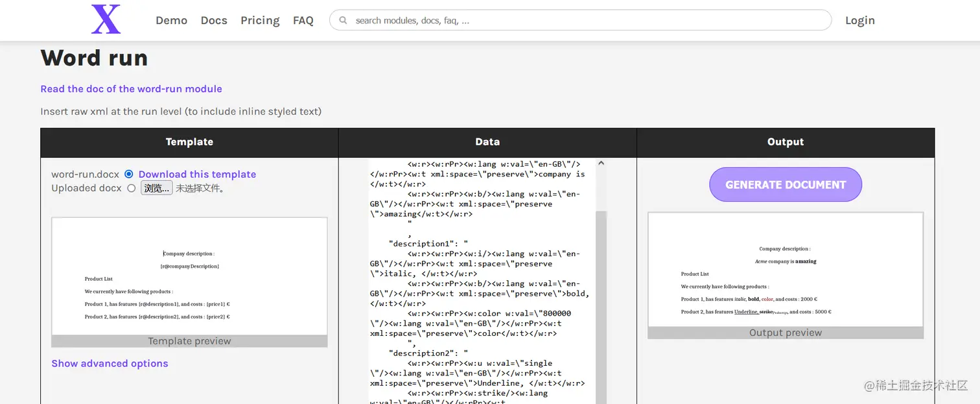Click the purple X site logo
Image resolution: width=980 pixels, height=404 pixels.
click(106, 19)
